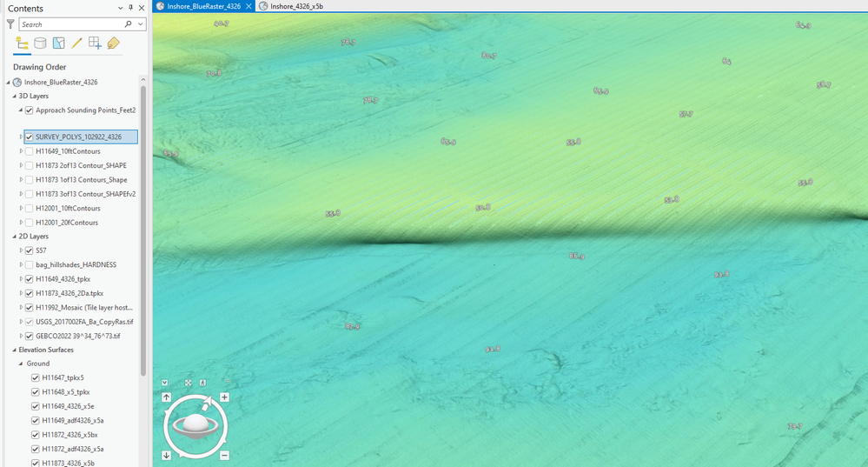Enable the H11873 2of13 Contour_SHAPE layer
Viewport: 868px width, 467px height.
pyautogui.click(x=30, y=165)
